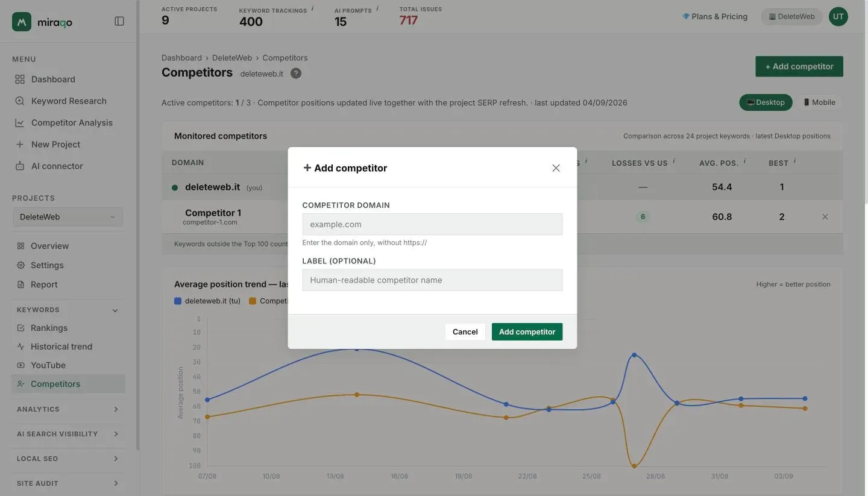
Task: Click the Report document icon
Action: point(20,284)
